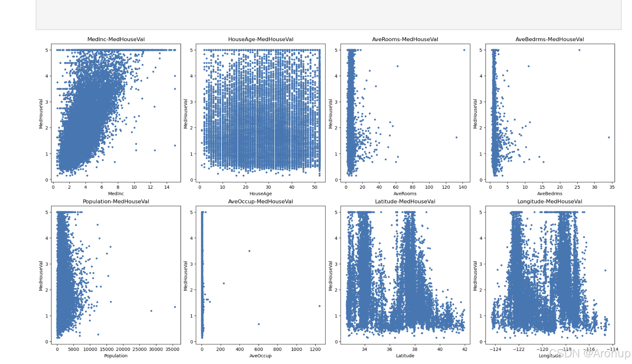Image resolution: width=632 pixels, height=364 pixels.
Task: Click the AveRooms x-axis label
Action: [405, 193]
